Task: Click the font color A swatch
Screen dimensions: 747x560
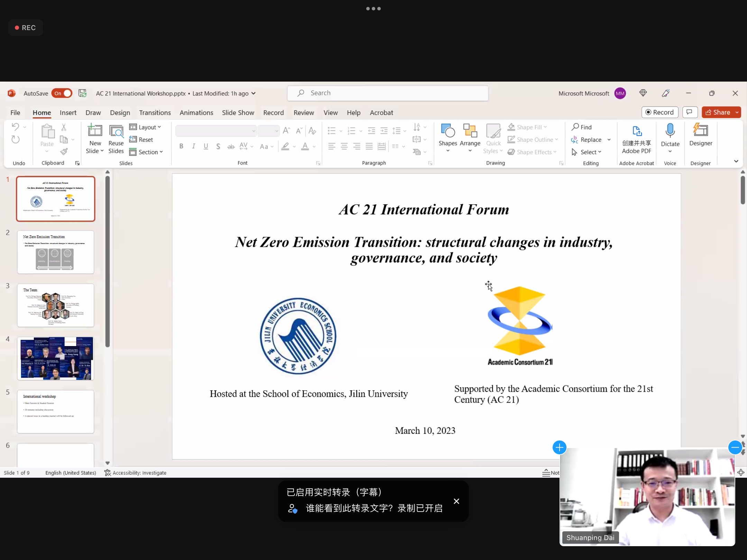Action: pyautogui.click(x=305, y=146)
